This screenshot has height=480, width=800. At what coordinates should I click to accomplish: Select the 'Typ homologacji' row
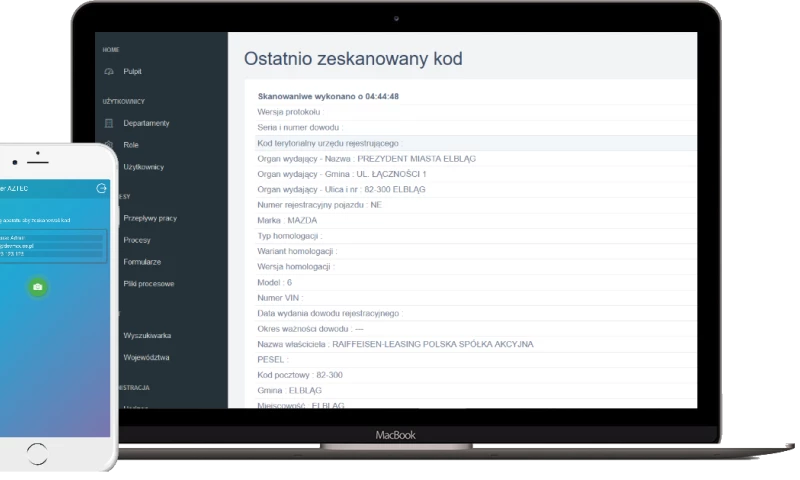click(x=476, y=236)
